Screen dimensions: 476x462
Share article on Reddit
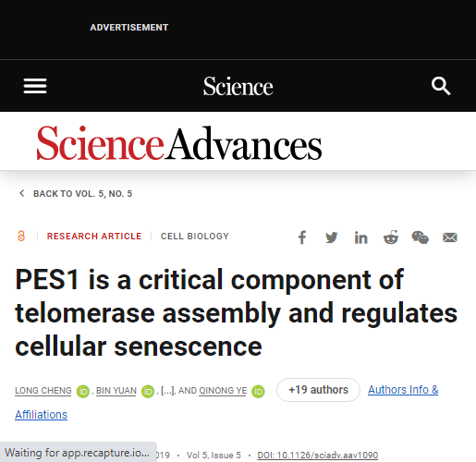391,237
